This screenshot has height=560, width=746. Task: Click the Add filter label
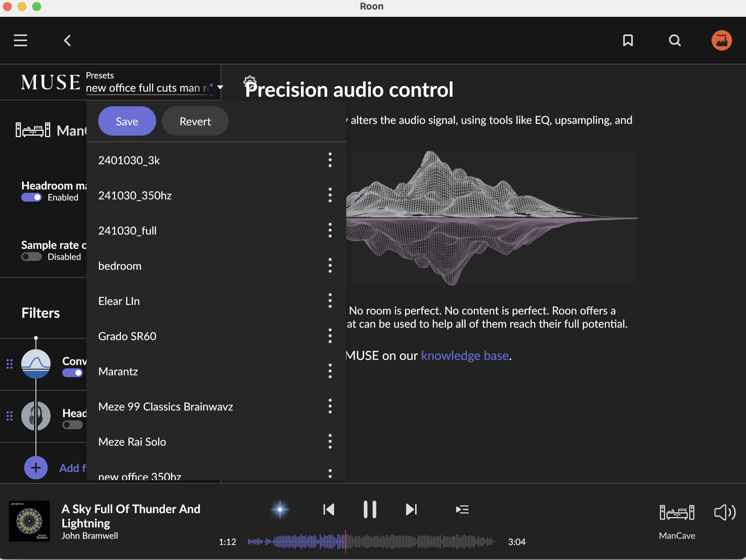click(73, 468)
